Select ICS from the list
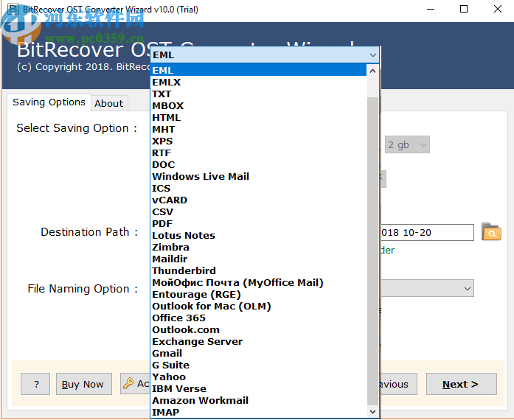Image resolution: width=514 pixels, height=420 pixels. point(258,188)
